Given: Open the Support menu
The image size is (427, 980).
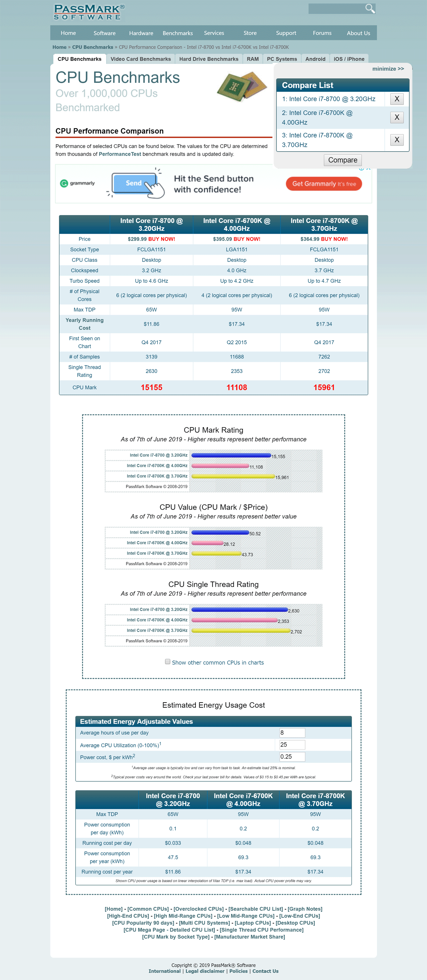Looking at the screenshot, I should 286,33.
